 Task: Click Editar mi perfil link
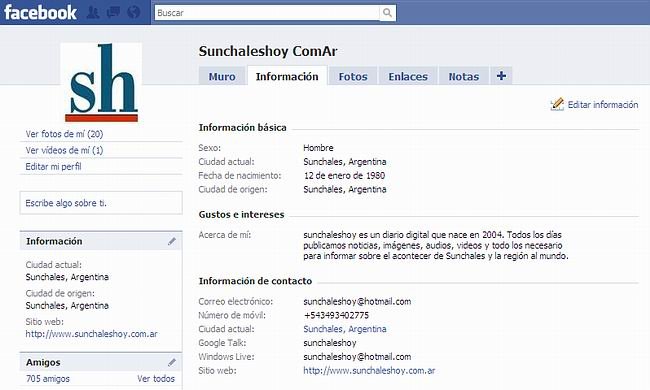click(x=53, y=166)
